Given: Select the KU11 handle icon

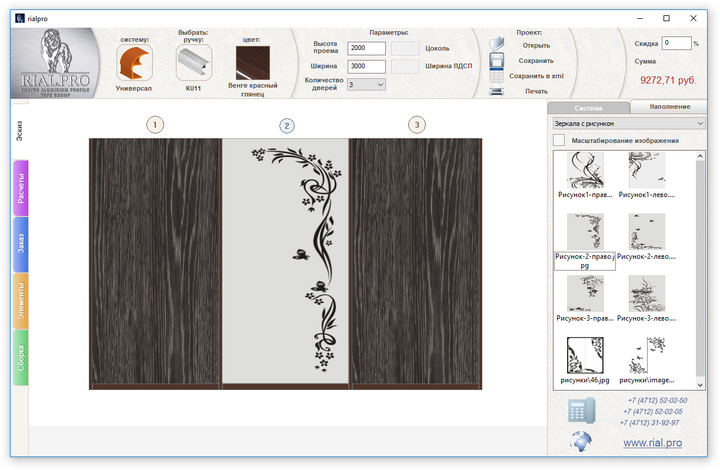Looking at the screenshot, I should coord(194,63).
